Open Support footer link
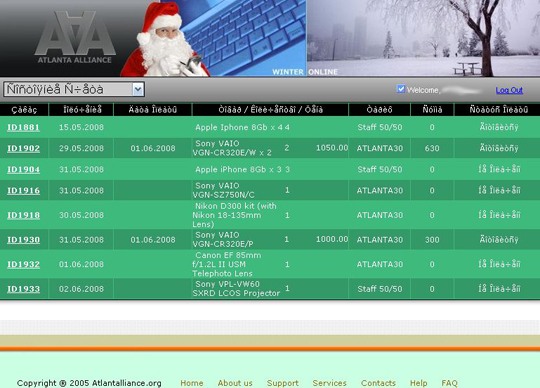The image size is (540, 388). (283, 383)
